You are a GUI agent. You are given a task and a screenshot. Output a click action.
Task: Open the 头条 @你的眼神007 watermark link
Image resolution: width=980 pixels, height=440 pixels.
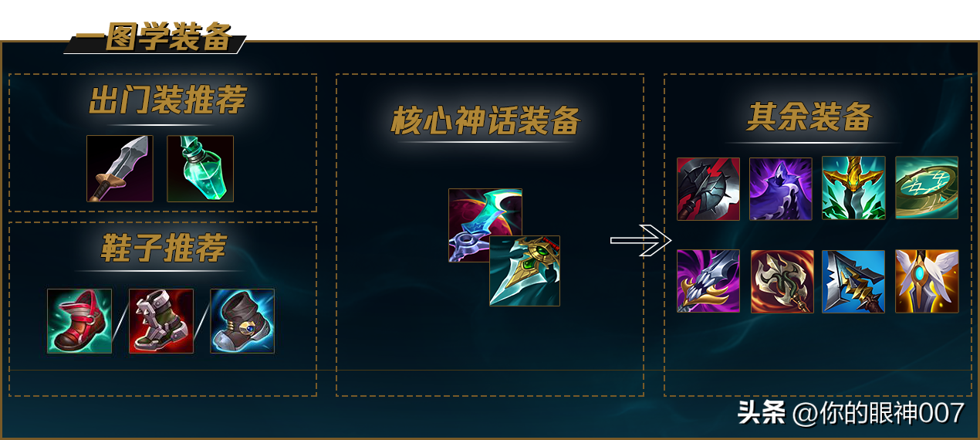851,413
